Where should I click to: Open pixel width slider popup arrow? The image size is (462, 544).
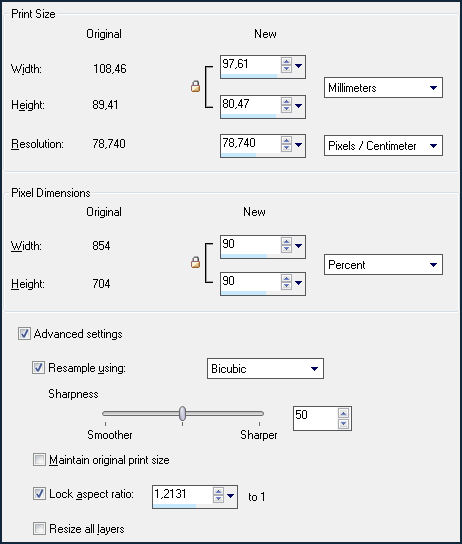pyautogui.click(x=299, y=246)
